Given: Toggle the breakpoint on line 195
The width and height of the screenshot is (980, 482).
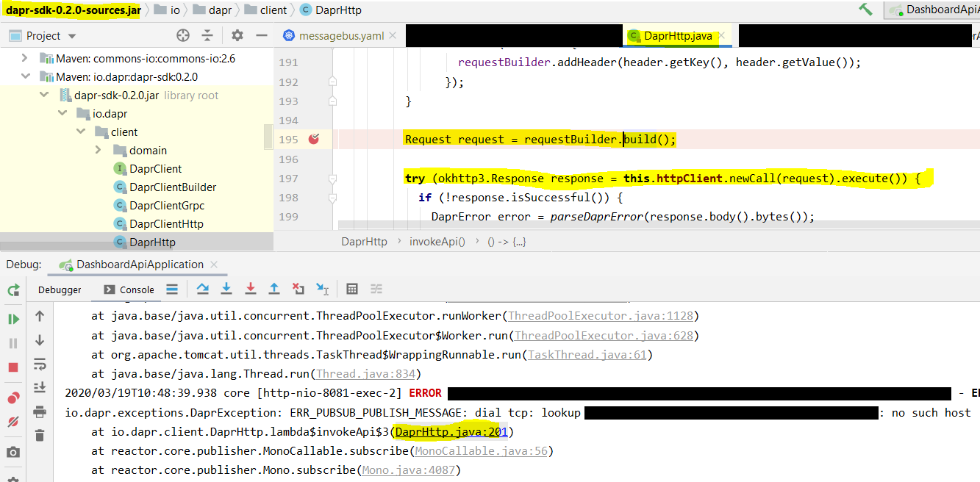Looking at the screenshot, I should pos(315,138).
